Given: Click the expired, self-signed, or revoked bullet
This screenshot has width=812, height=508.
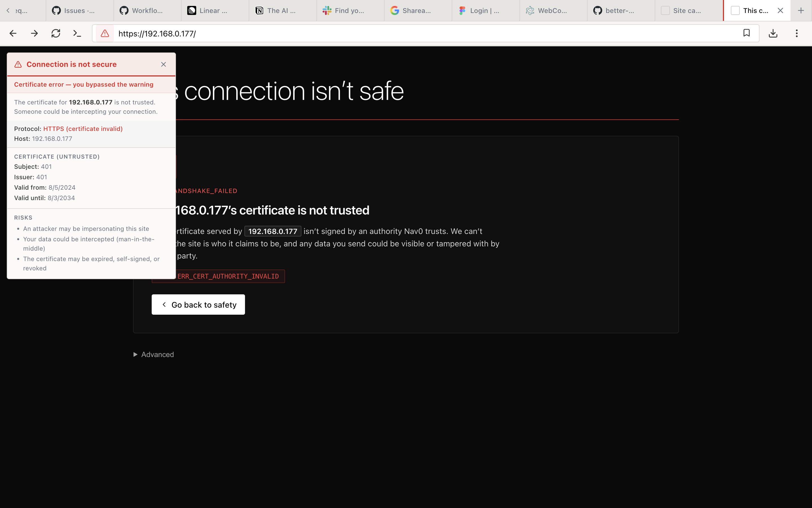Looking at the screenshot, I should coord(91,263).
